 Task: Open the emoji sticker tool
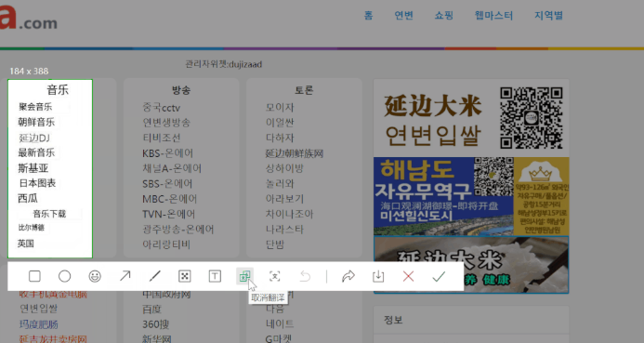tap(95, 276)
